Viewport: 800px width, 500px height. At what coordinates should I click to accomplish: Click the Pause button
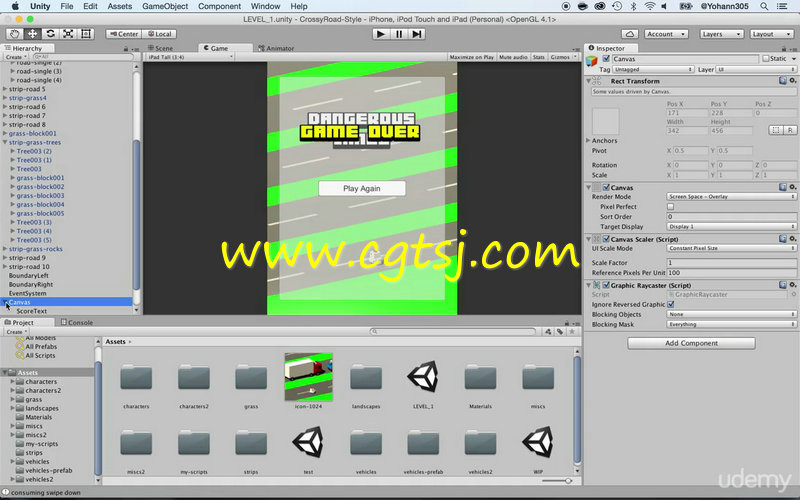tap(398, 34)
